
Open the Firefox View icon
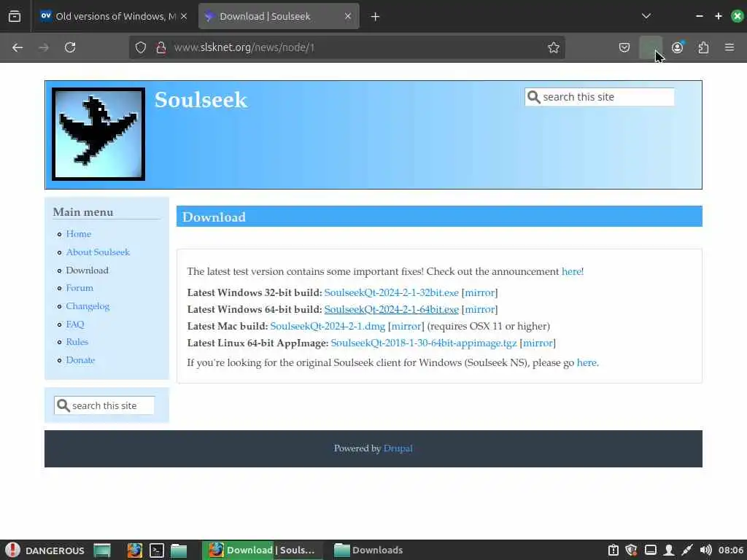pyautogui.click(x=15, y=16)
